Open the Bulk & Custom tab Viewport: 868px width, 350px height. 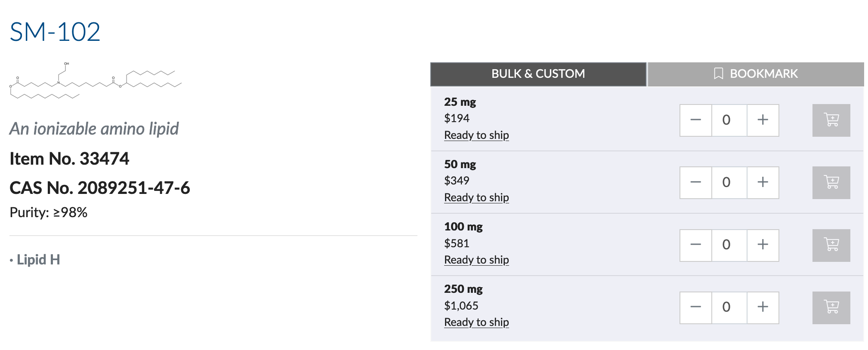point(538,74)
